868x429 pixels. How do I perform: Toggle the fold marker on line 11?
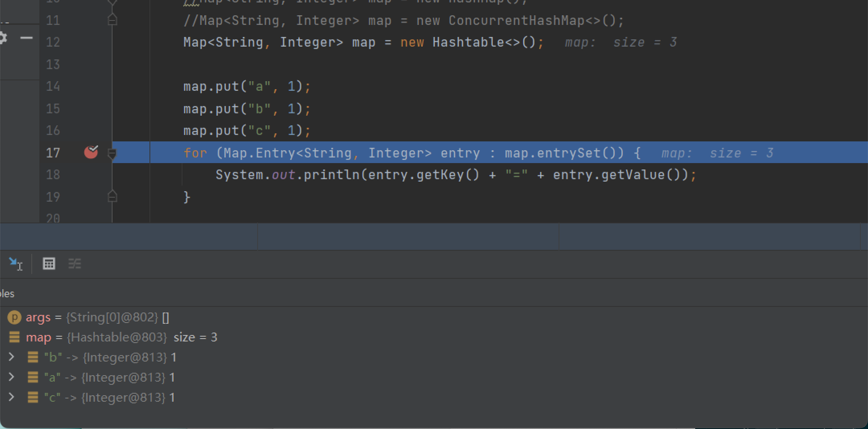tap(113, 20)
